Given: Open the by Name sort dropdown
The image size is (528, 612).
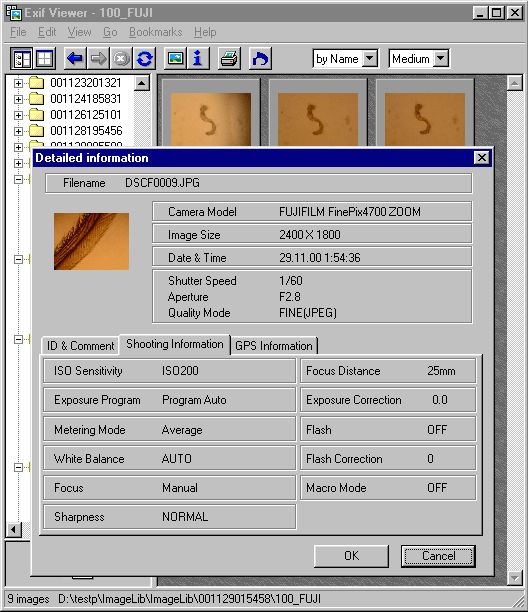Looking at the screenshot, I should [x=370, y=59].
